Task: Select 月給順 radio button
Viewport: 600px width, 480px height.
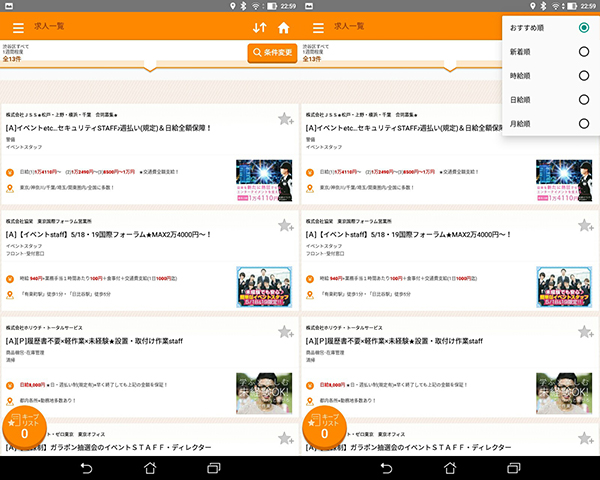Action: [584, 124]
